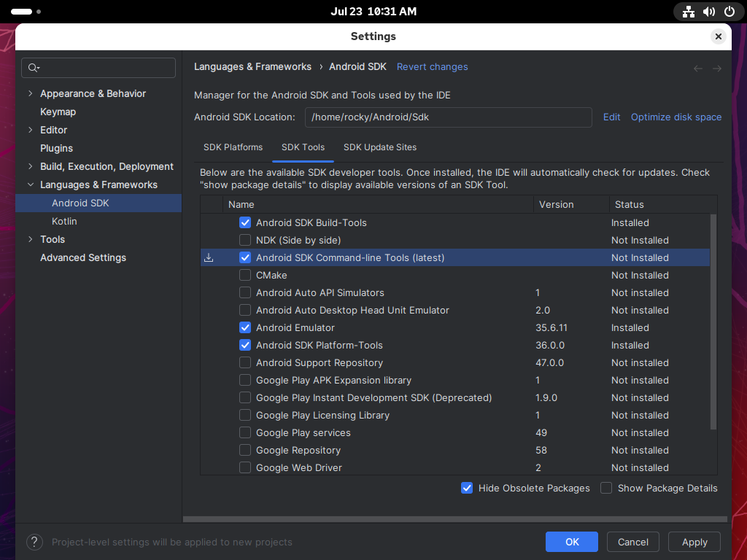The height and width of the screenshot is (560, 747).
Task: Switch to SDK Update Sites tab
Action: pos(379,147)
